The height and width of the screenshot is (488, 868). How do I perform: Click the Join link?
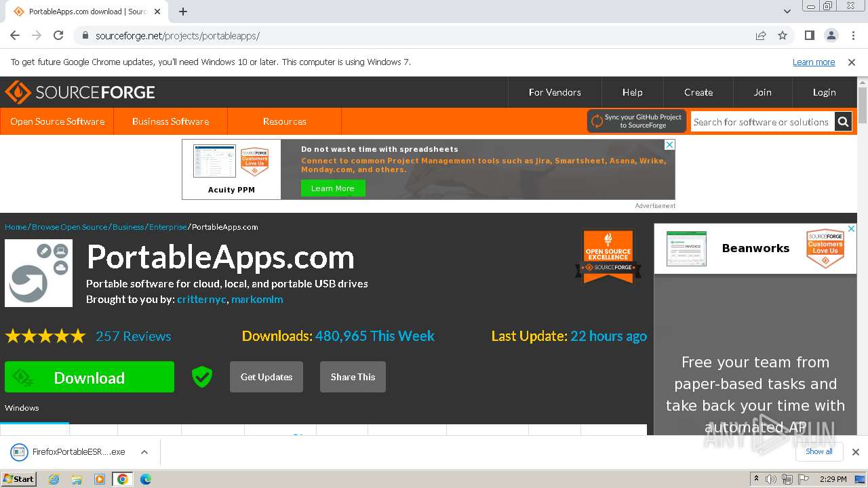[x=763, y=92]
